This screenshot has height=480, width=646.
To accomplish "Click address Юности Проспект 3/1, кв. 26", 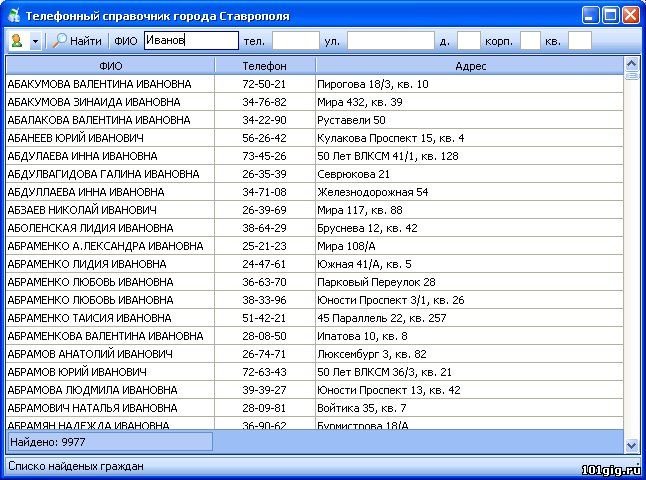I will pyautogui.click(x=391, y=300).
